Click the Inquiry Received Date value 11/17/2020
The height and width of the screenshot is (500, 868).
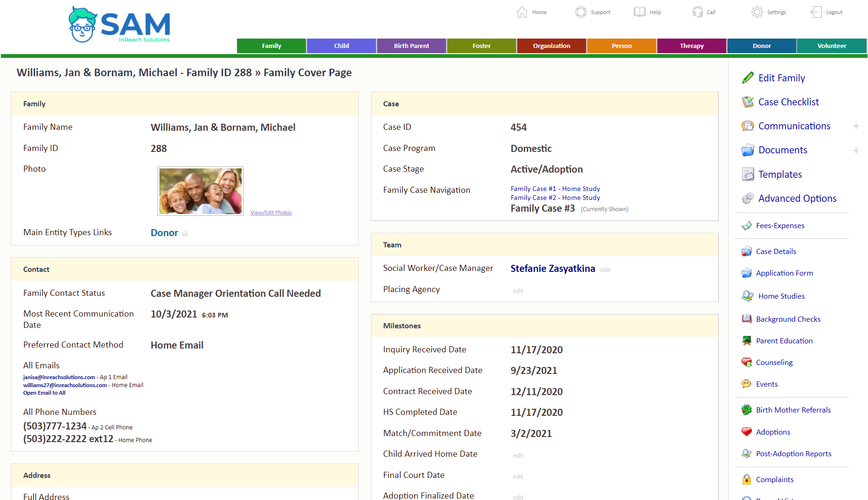coord(537,350)
